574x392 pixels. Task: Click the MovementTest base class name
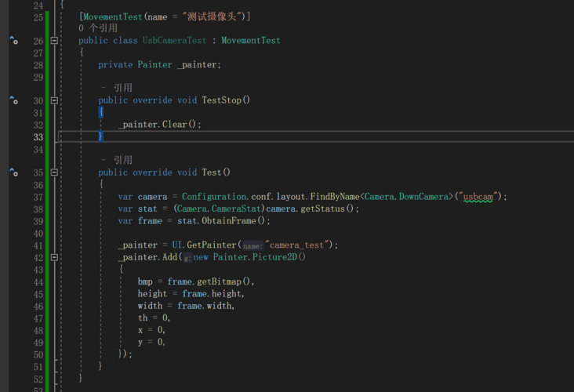pos(250,41)
